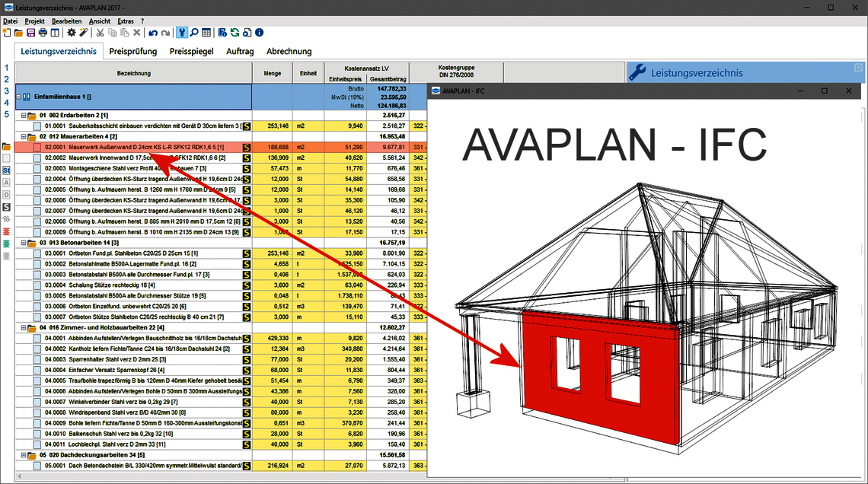Image resolution: width=868 pixels, height=484 pixels.
Task: Tick the square box of row 03.0007
Action: point(37,317)
